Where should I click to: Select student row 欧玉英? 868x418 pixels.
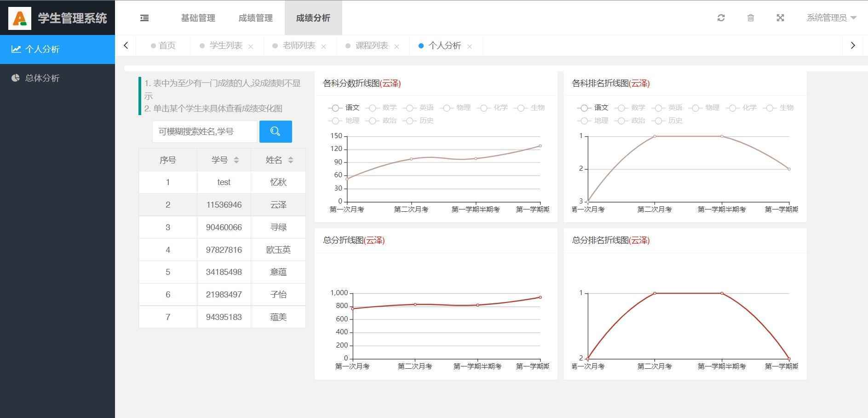pos(222,250)
